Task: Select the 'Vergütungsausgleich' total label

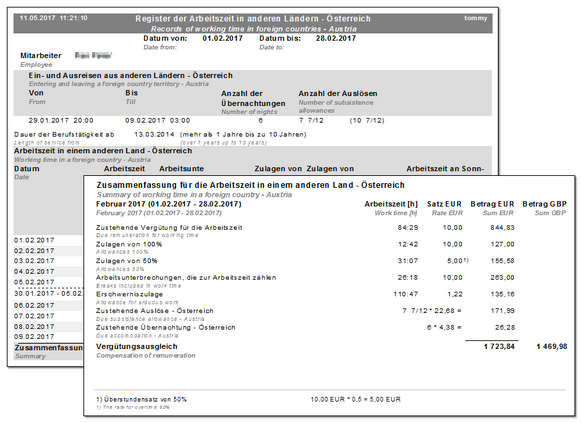Action: pyautogui.click(x=137, y=347)
